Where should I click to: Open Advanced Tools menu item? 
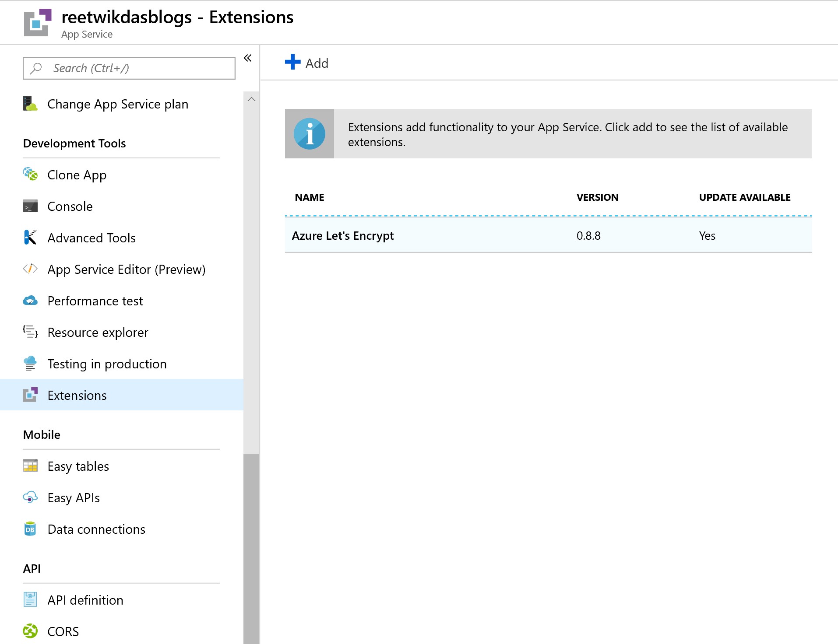122,238
